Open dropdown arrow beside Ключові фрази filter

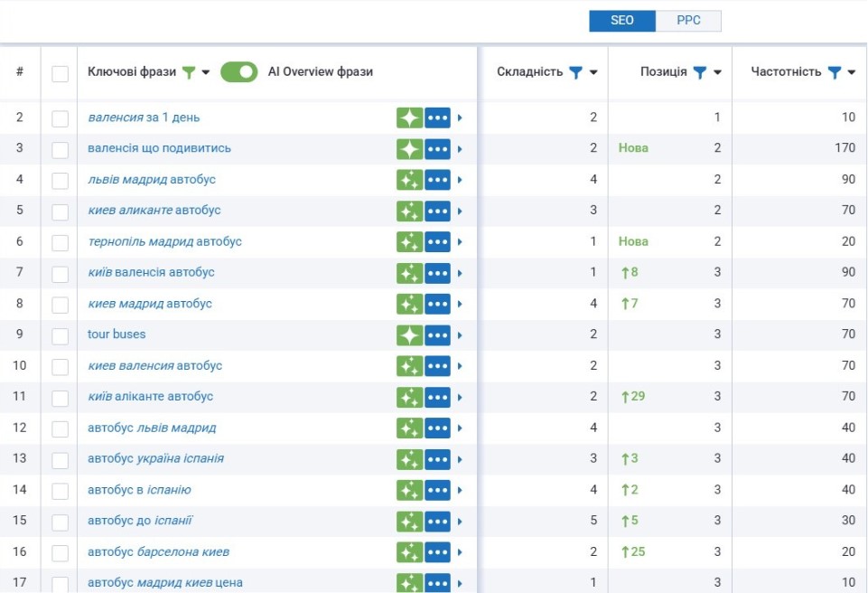point(206,72)
